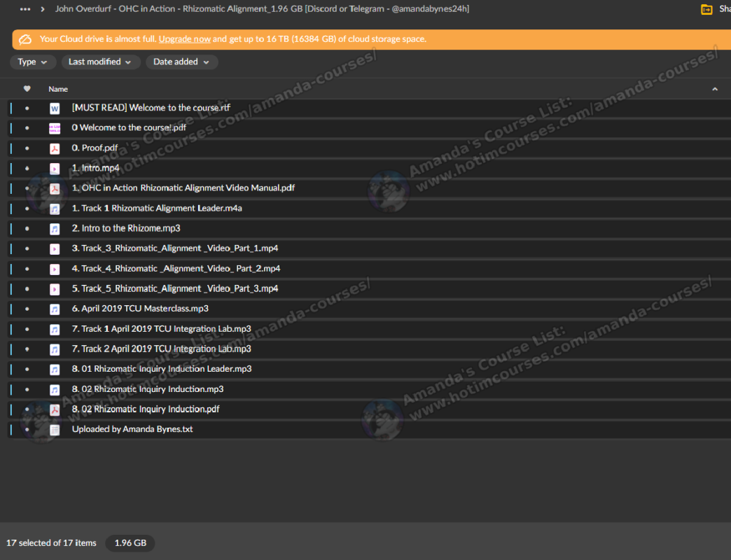Follow the Upgrade now link

click(185, 39)
